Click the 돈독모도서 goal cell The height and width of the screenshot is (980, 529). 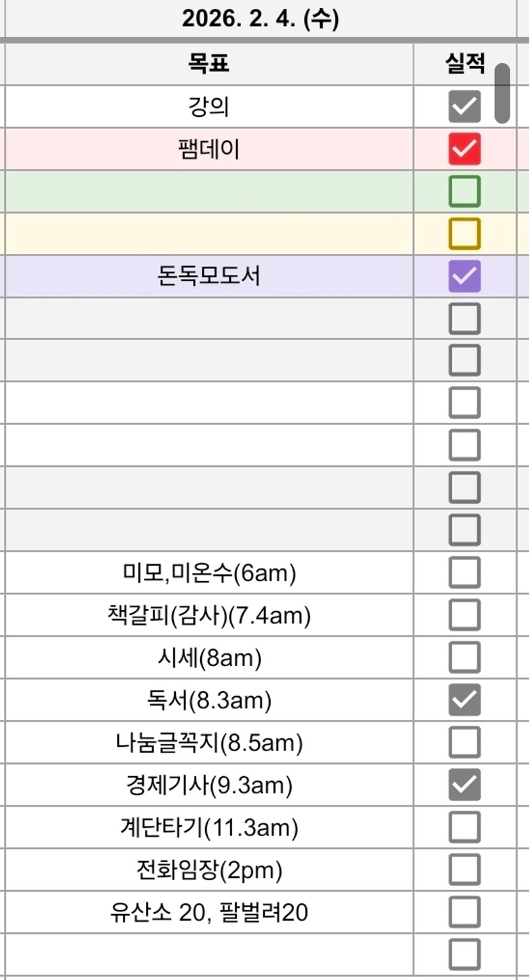click(209, 276)
